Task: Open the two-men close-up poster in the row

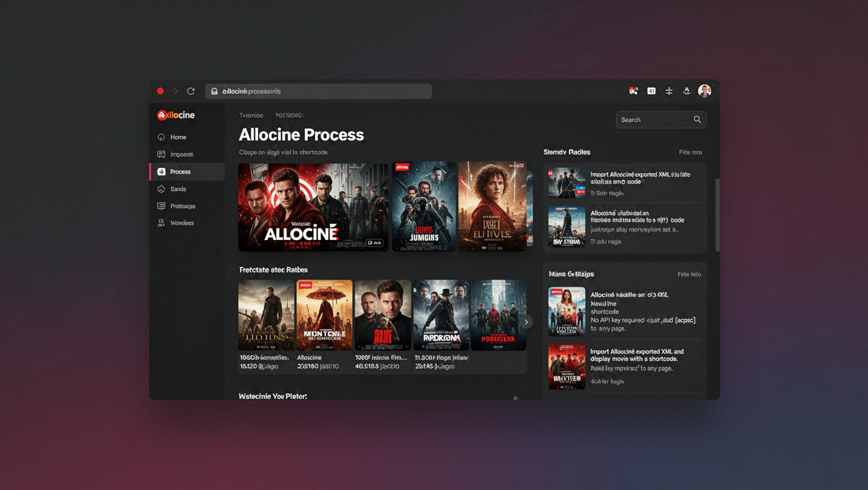Action: coord(383,315)
